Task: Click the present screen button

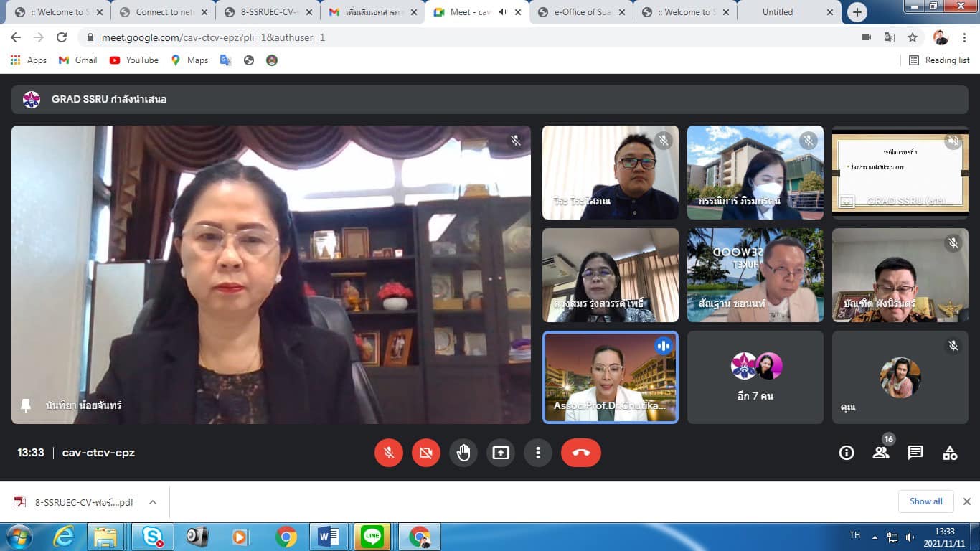Action: pyautogui.click(x=500, y=453)
